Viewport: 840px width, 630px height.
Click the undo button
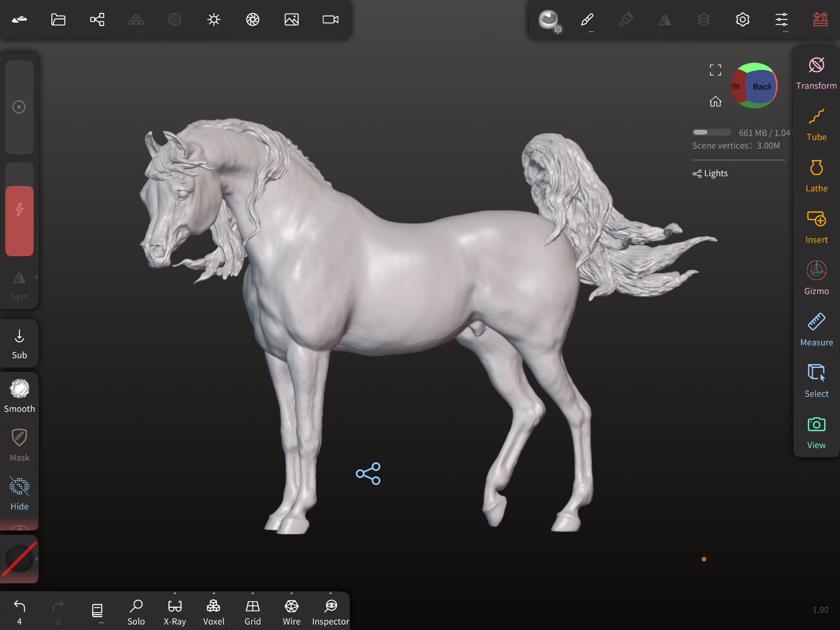point(19,606)
